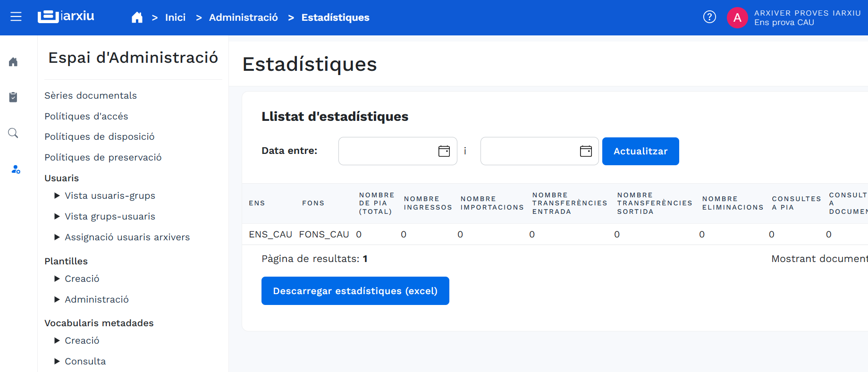Expand Assignació usuaris arxivers
868x372 pixels.
pyautogui.click(x=122, y=237)
